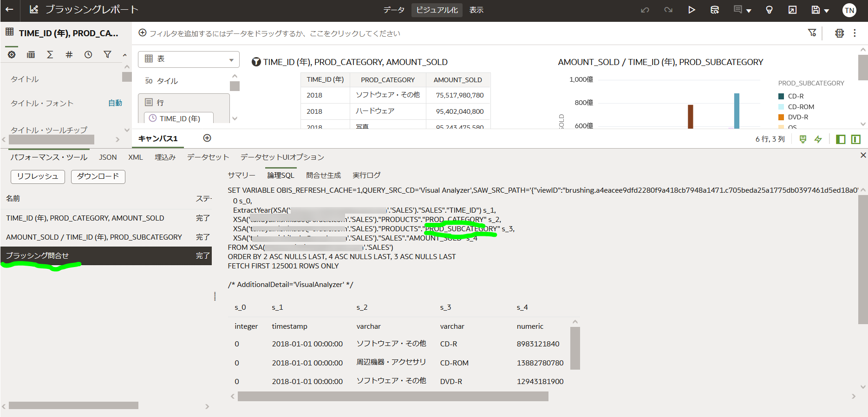
Task: Select query row AMOUNT_SOLD / TIME_ID (年), PROD_SUBCATEGORY
Action: coord(106,237)
